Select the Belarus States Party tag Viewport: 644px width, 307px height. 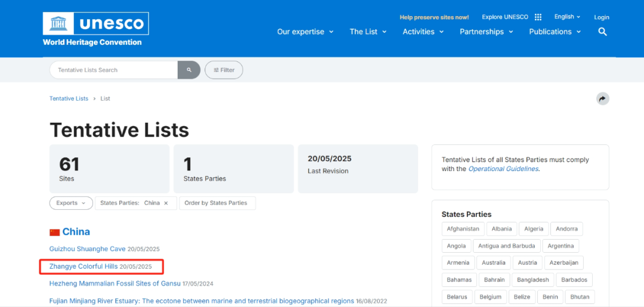pos(457,297)
